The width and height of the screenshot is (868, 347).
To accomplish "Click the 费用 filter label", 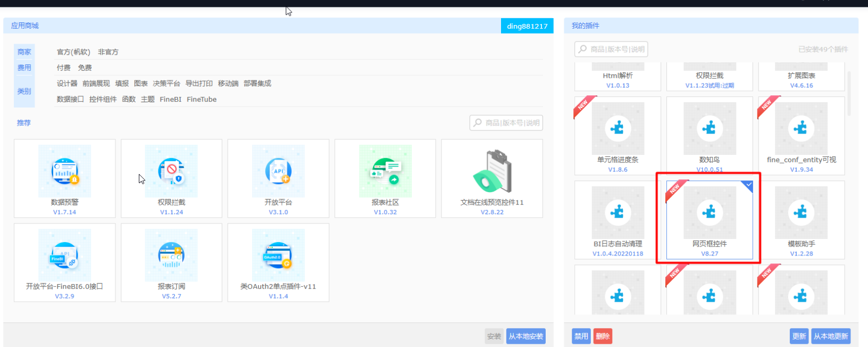I will (x=24, y=68).
